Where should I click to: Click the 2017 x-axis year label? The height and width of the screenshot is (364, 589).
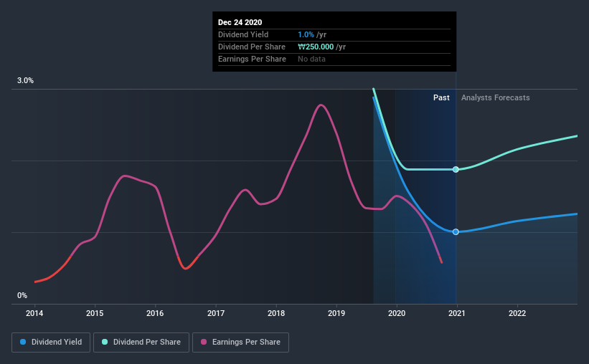[x=216, y=313]
